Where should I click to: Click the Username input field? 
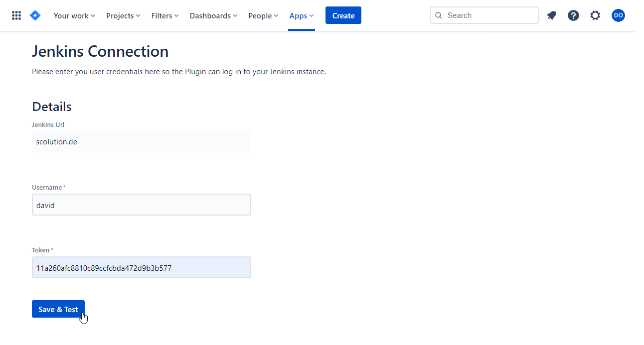(142, 205)
